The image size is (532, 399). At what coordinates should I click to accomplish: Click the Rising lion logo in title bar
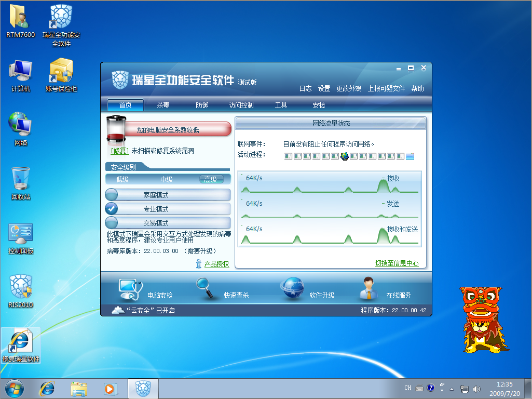pyautogui.click(x=120, y=80)
